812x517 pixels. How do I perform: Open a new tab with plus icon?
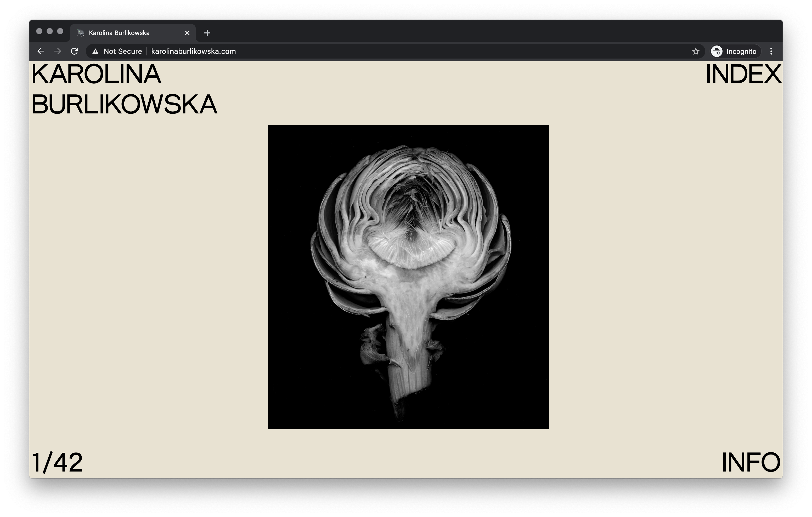point(207,33)
